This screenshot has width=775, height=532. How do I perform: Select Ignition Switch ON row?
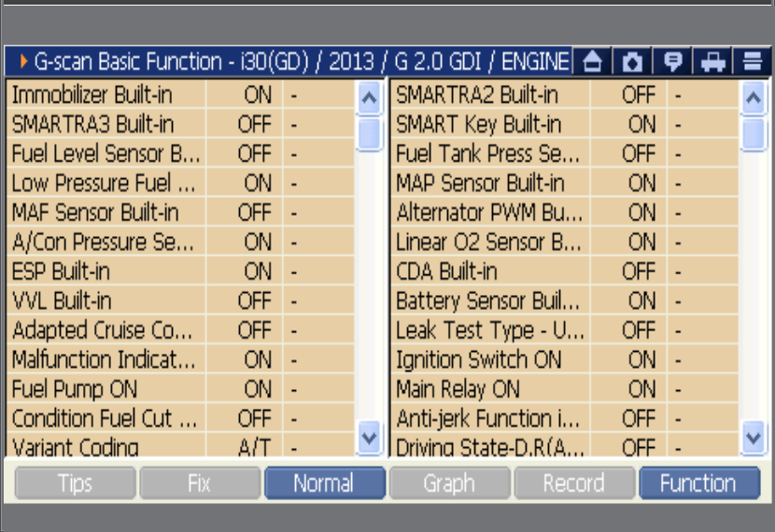(565, 359)
